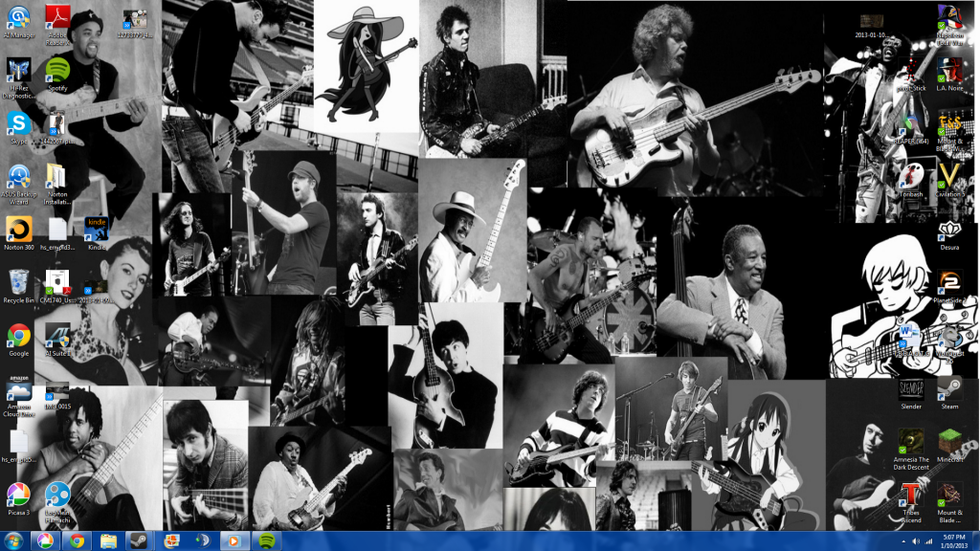Viewport: 980px width, 551px height.
Task: Switch to Spotify on the taskbar
Action: coord(267,541)
